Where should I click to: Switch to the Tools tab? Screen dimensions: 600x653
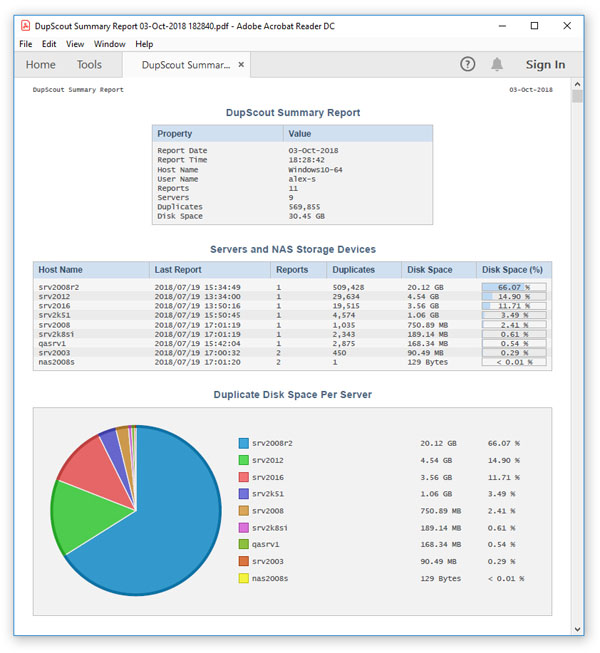(x=89, y=65)
